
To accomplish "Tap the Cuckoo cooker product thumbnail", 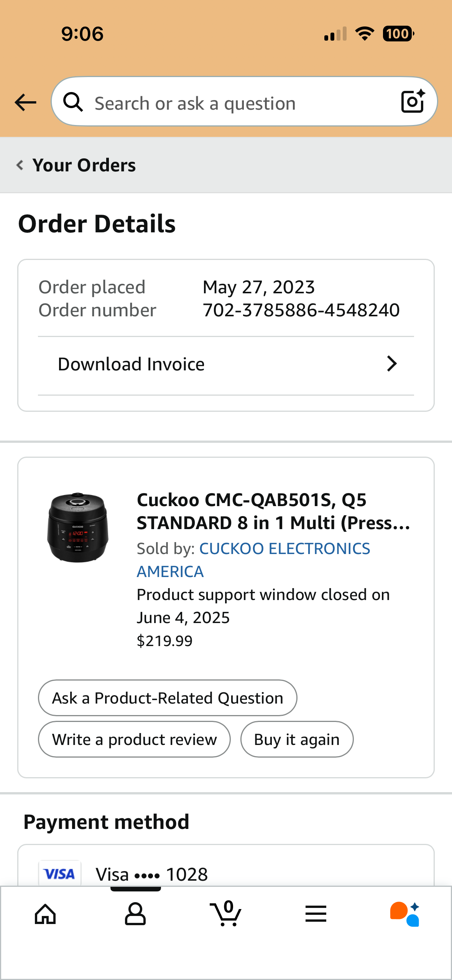I will click(78, 528).
